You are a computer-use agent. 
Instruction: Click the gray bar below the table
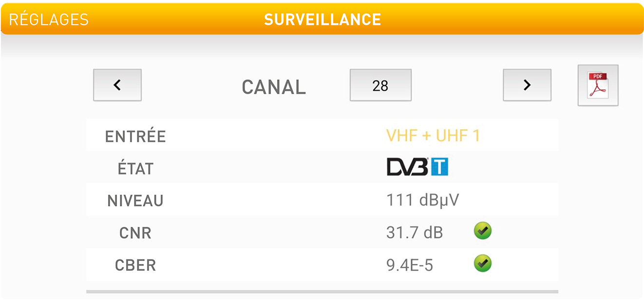(322, 292)
